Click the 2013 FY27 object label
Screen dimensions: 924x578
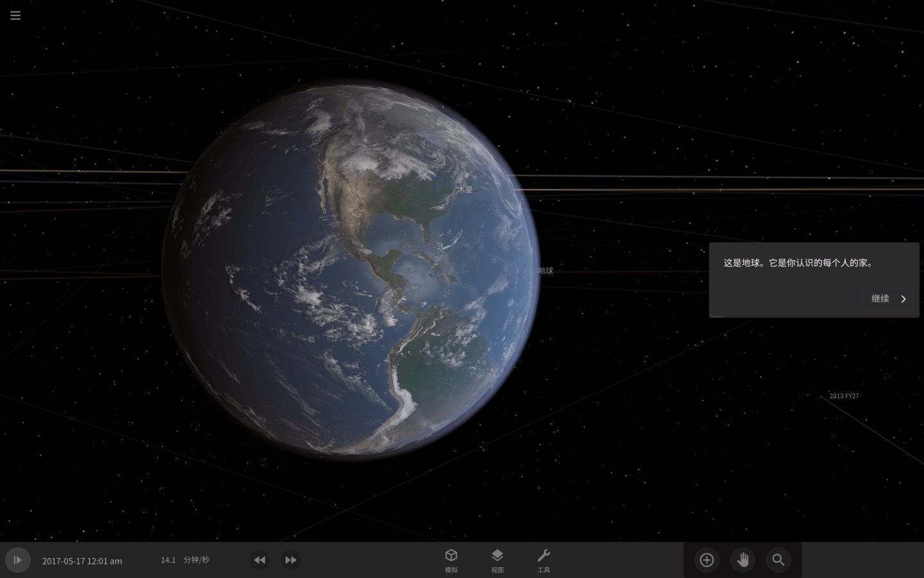pyautogui.click(x=844, y=396)
